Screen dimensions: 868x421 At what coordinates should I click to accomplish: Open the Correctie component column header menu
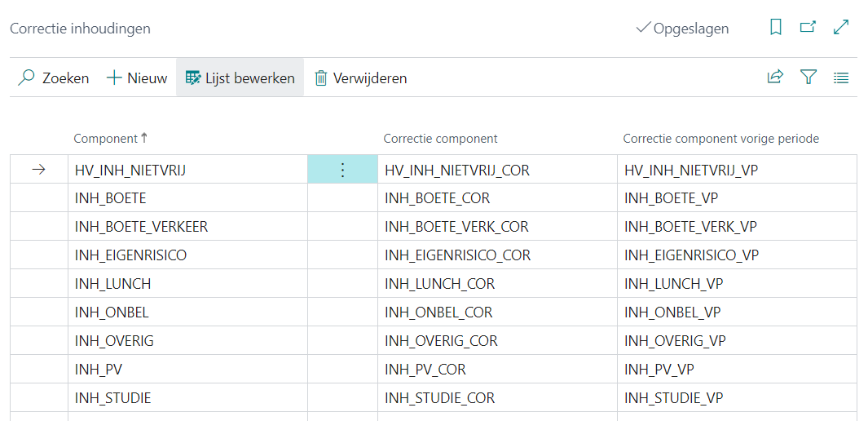[x=440, y=139]
